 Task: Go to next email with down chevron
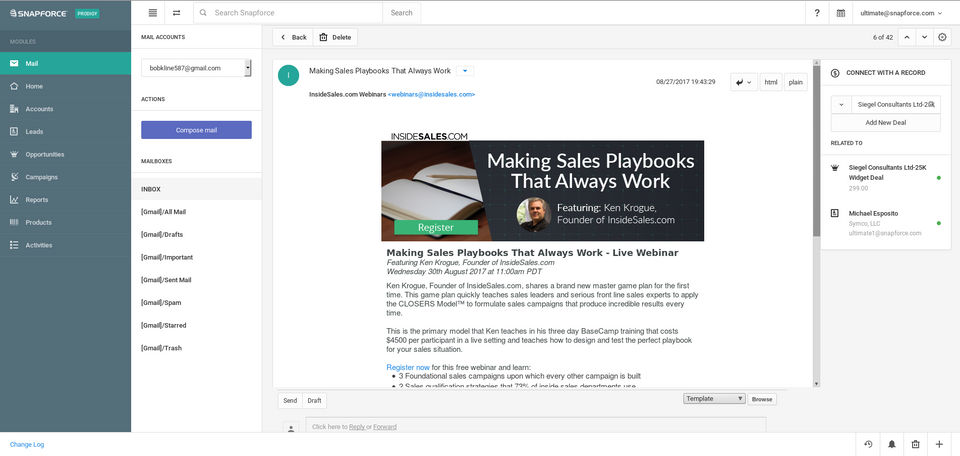tap(924, 37)
